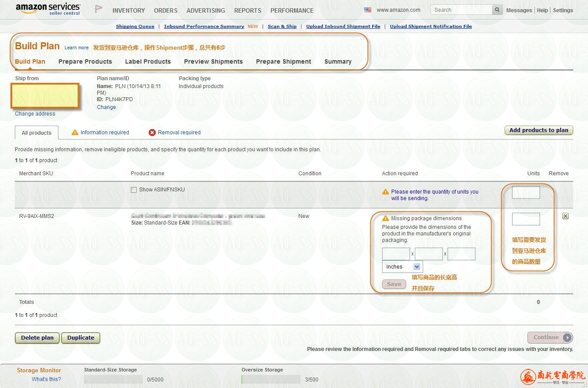Go to the Summary step
588x388 pixels.
pyautogui.click(x=338, y=61)
